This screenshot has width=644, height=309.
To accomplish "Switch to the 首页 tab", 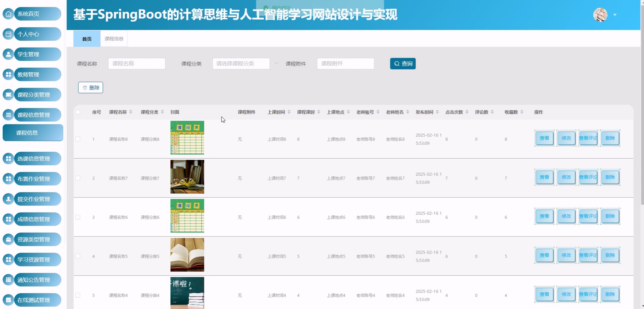I will pos(87,39).
